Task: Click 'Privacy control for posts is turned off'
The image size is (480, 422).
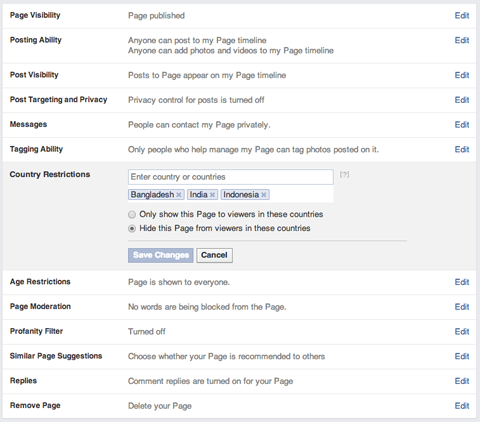Action: click(x=196, y=100)
